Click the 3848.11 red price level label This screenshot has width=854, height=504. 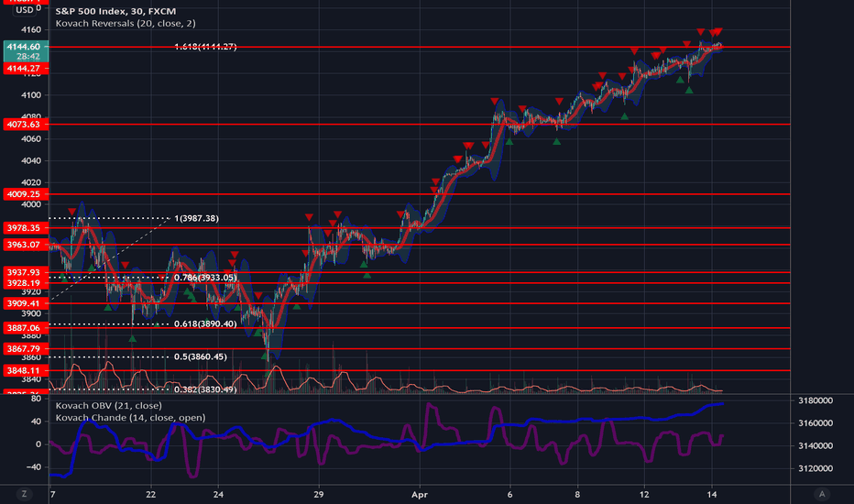click(x=26, y=370)
